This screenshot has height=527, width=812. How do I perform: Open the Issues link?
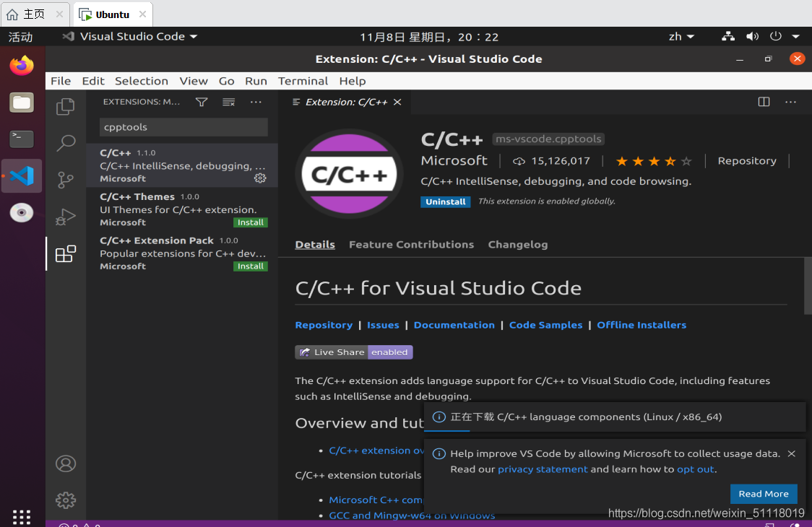tap(383, 325)
